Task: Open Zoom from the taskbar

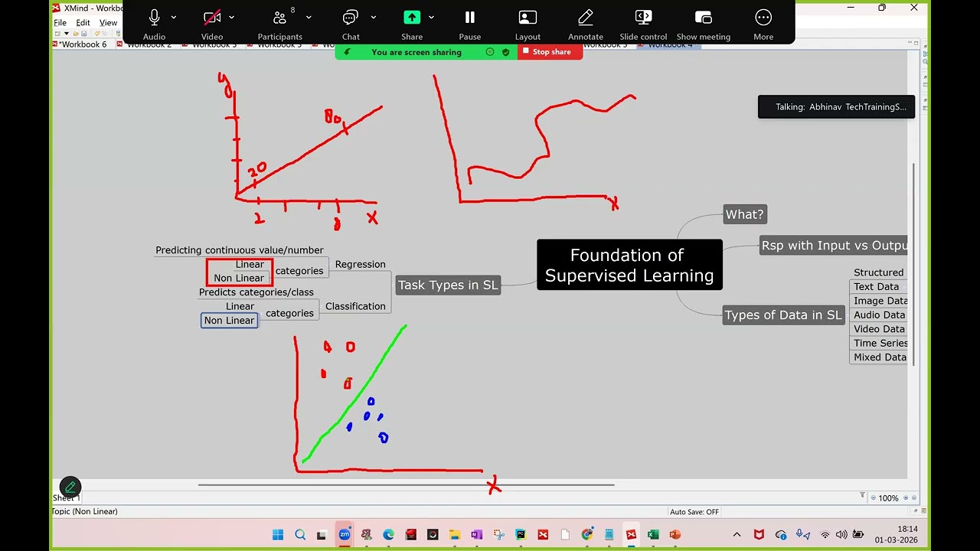Action: pos(345,535)
